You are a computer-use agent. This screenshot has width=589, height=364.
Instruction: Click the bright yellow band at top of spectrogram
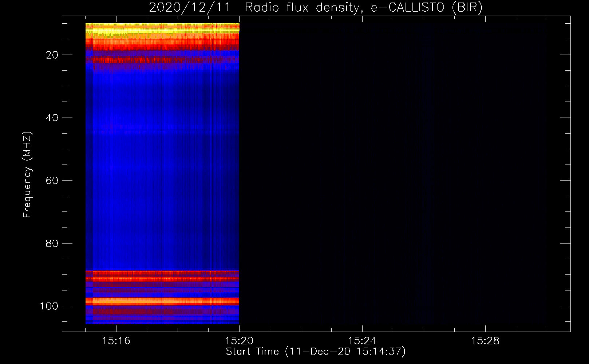tap(162, 31)
